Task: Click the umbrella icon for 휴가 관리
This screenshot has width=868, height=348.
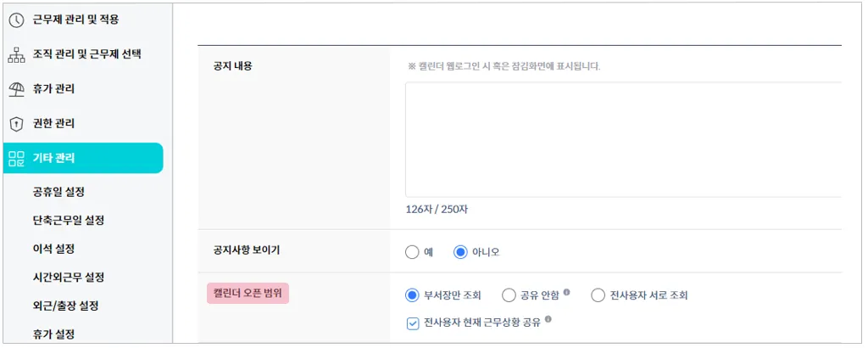Action: [16, 89]
